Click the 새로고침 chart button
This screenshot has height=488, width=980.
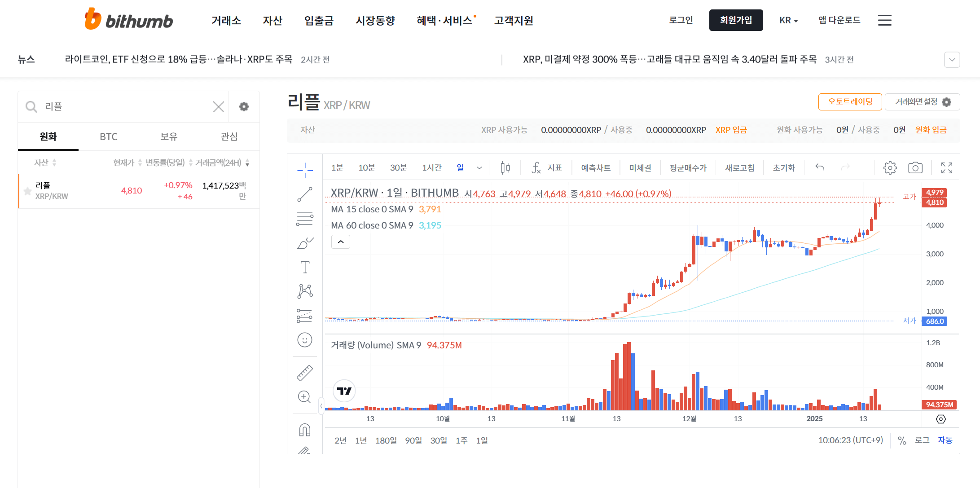pyautogui.click(x=740, y=167)
